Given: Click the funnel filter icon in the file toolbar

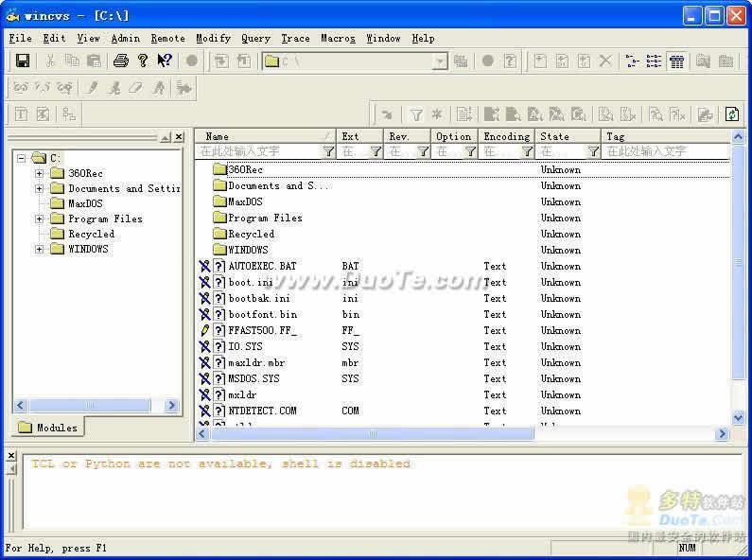Looking at the screenshot, I should pyautogui.click(x=416, y=114).
